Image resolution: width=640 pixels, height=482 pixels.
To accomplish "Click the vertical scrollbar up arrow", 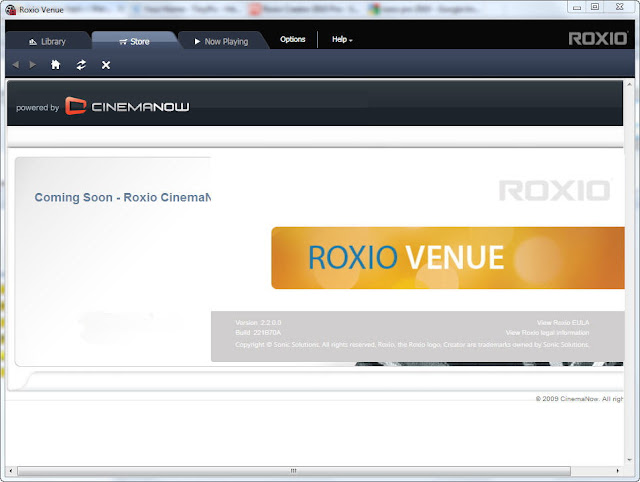I will pyautogui.click(x=629, y=84).
